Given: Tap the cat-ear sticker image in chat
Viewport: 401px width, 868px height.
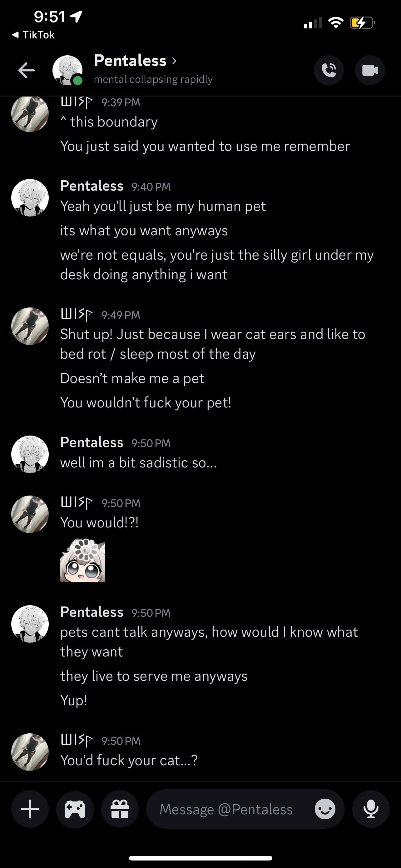Looking at the screenshot, I should [82, 560].
